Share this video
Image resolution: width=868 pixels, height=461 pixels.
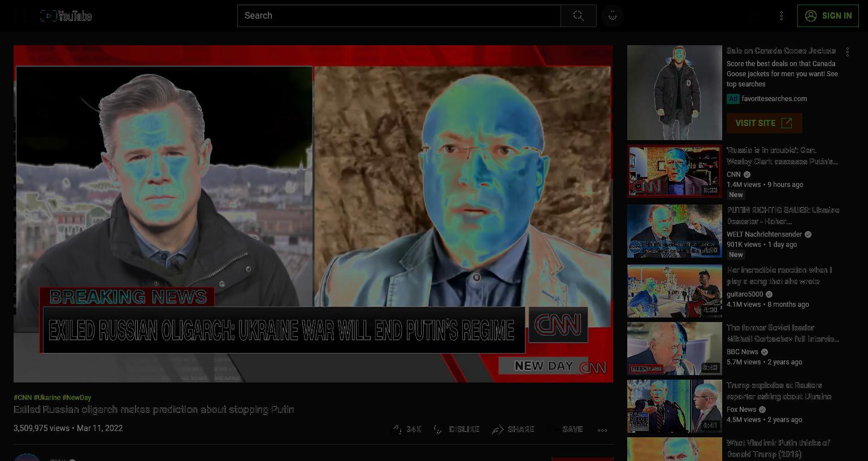(513, 429)
